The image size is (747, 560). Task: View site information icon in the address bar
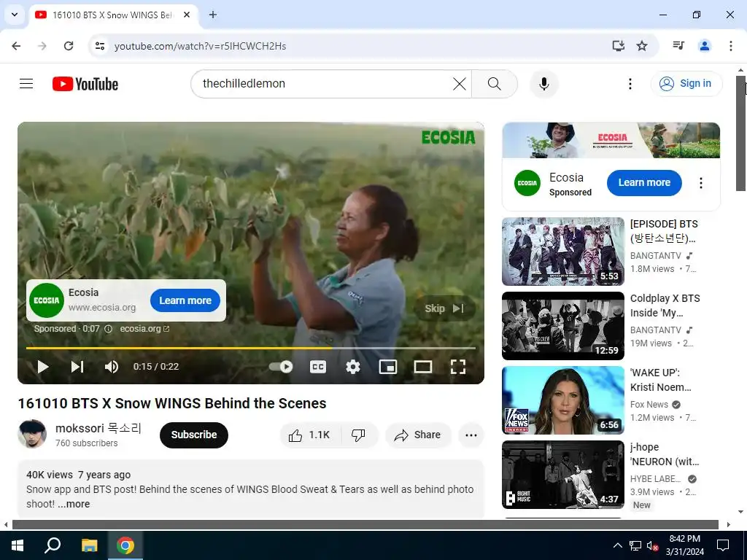pos(99,46)
